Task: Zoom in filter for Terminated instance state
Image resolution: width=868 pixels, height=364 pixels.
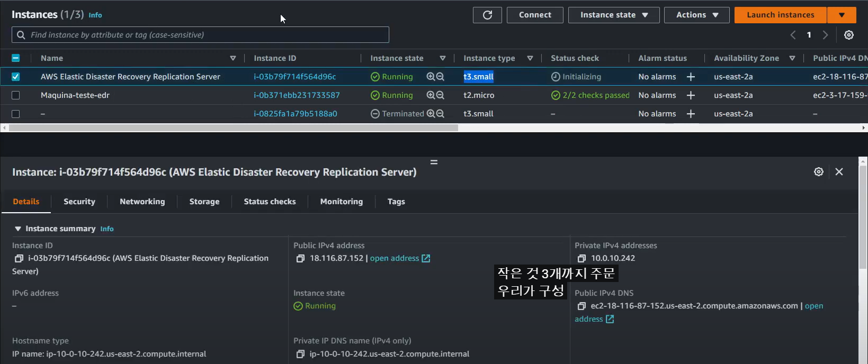Action: coord(431,114)
